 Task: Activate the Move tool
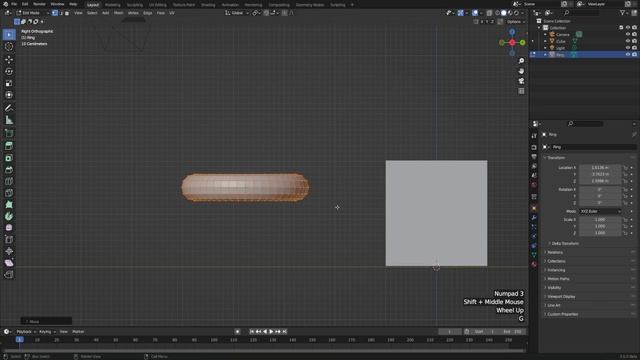click(9, 60)
